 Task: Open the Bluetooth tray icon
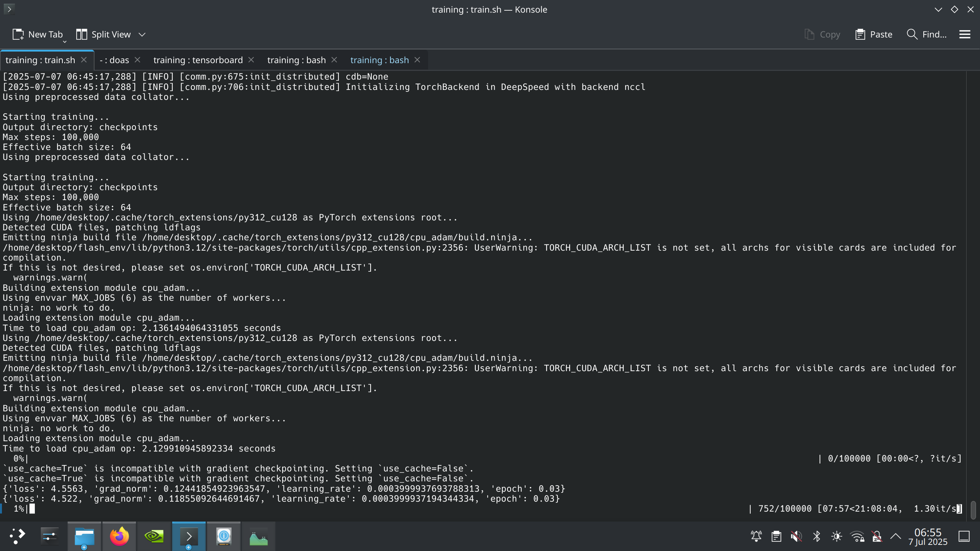(817, 536)
